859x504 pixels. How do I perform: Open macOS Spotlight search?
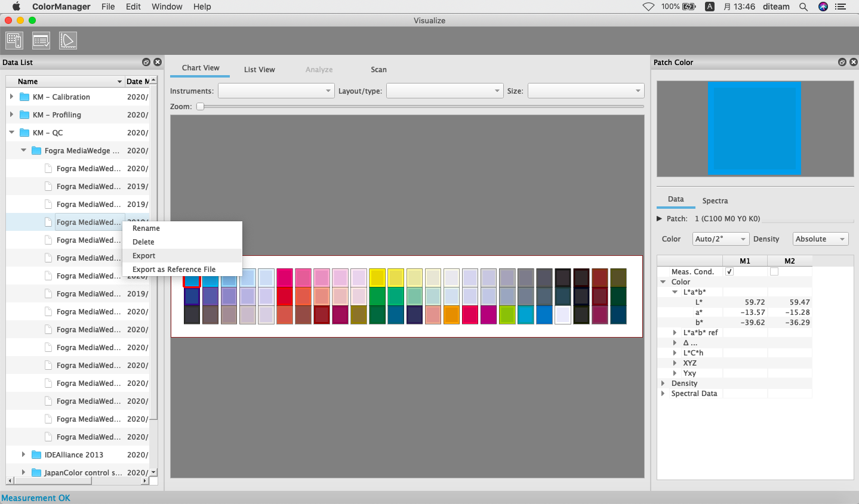803,7
